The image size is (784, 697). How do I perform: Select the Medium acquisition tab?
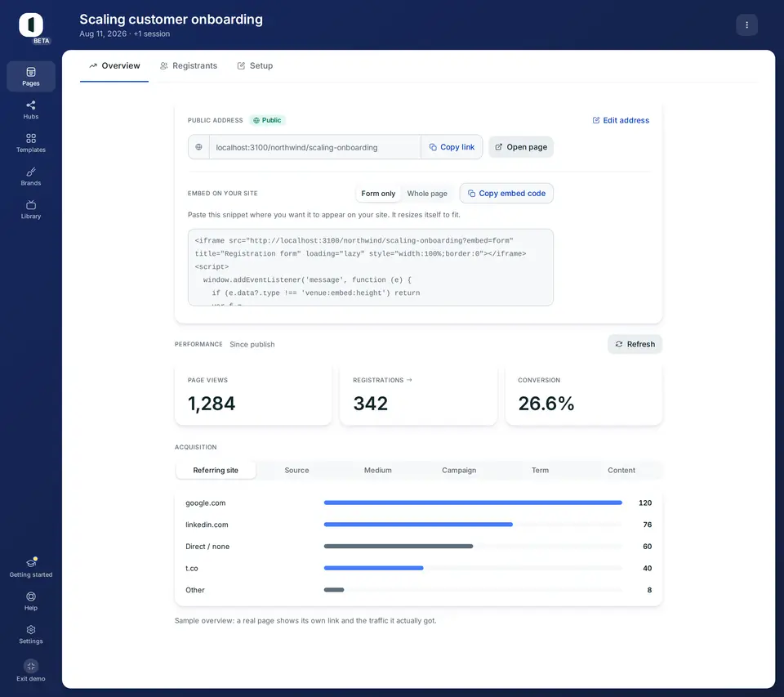click(377, 471)
